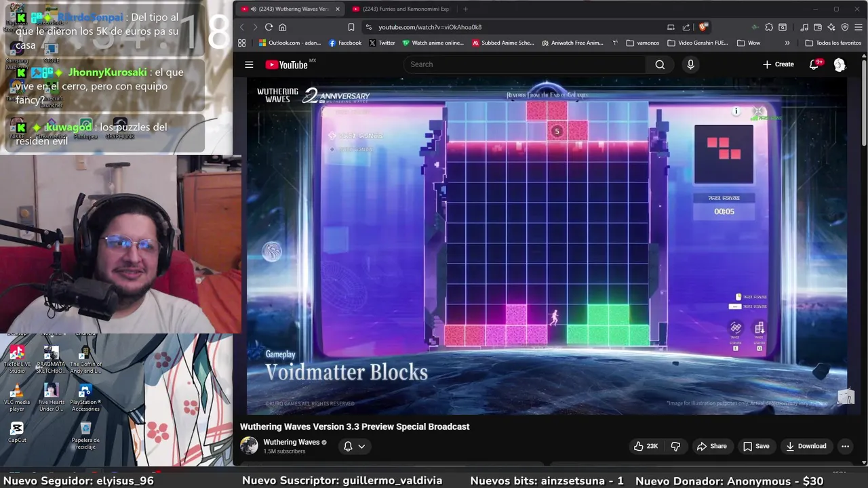Image resolution: width=868 pixels, height=488 pixels.
Task: Open the Subbed Anime Schedule bookmark
Action: (x=503, y=43)
